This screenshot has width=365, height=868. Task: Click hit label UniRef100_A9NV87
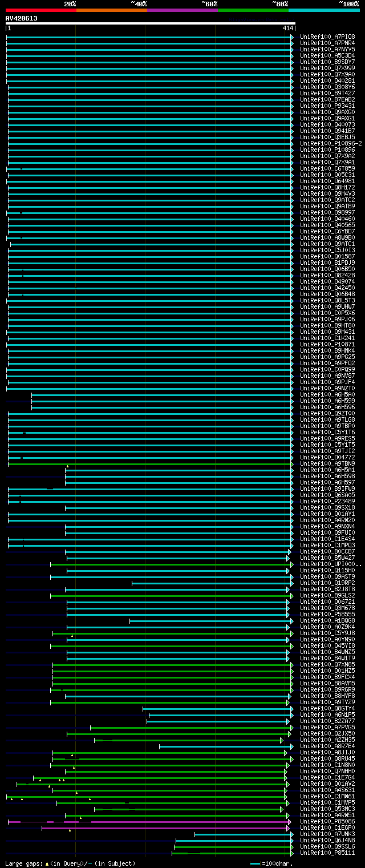[x=327, y=376]
